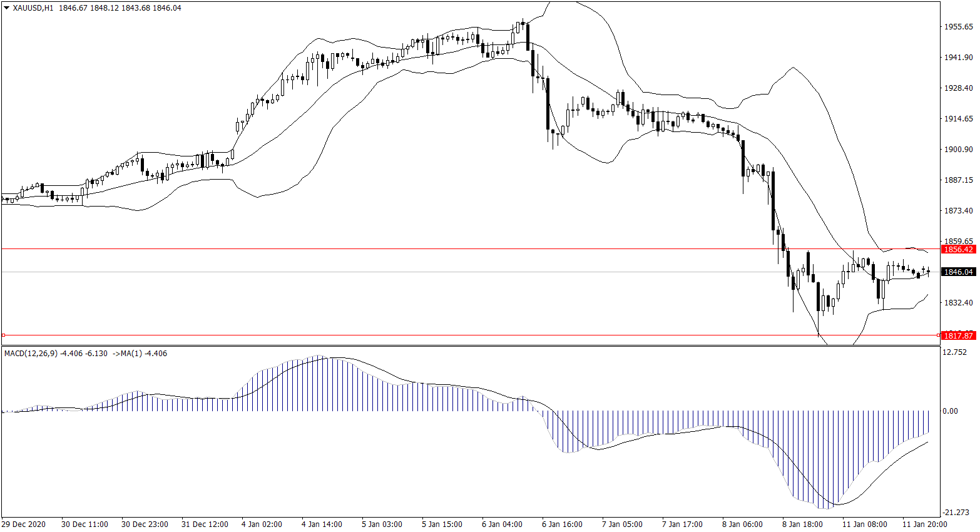Click the 11 Jan 20:00 time label
The image size is (980, 532).
tap(924, 524)
